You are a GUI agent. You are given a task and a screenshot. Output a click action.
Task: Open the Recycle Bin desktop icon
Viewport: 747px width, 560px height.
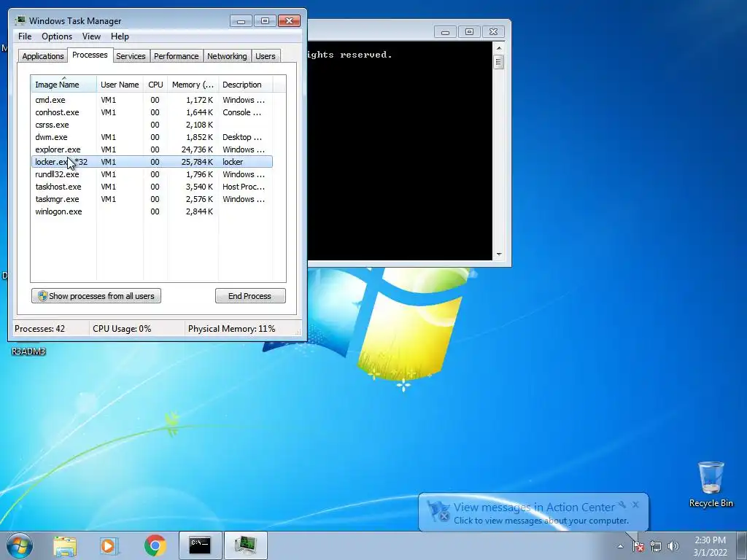pos(711,484)
